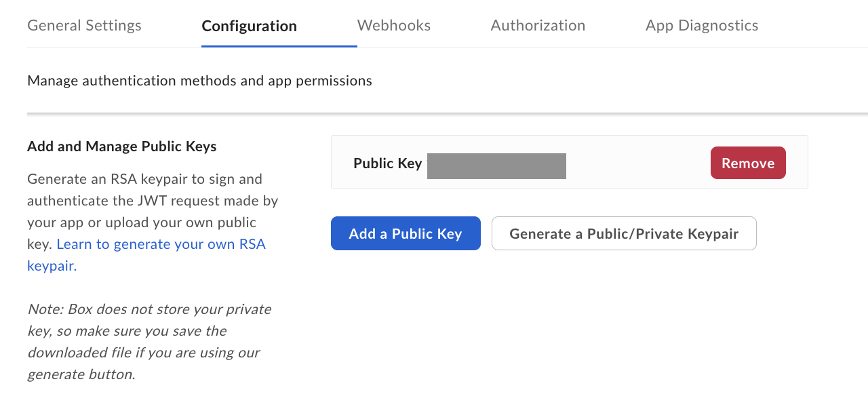This screenshot has width=868, height=411.
Task: Click the italicized private key note text
Action: [149, 341]
